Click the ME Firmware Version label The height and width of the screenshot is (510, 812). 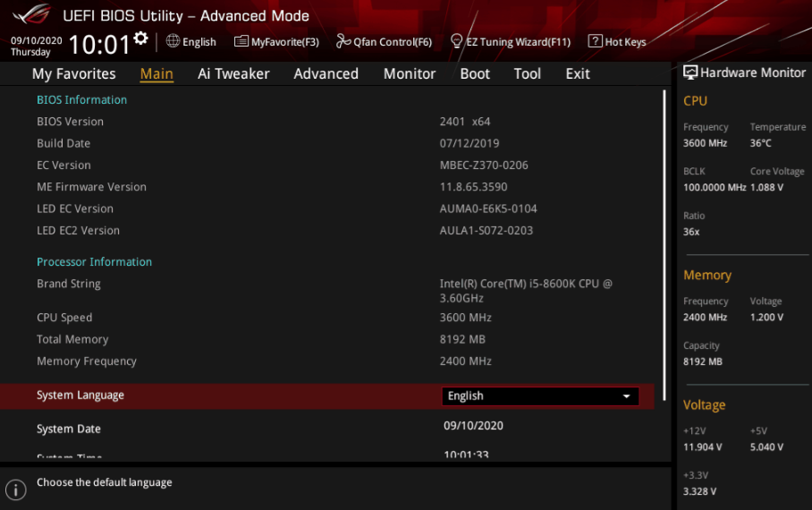91,187
